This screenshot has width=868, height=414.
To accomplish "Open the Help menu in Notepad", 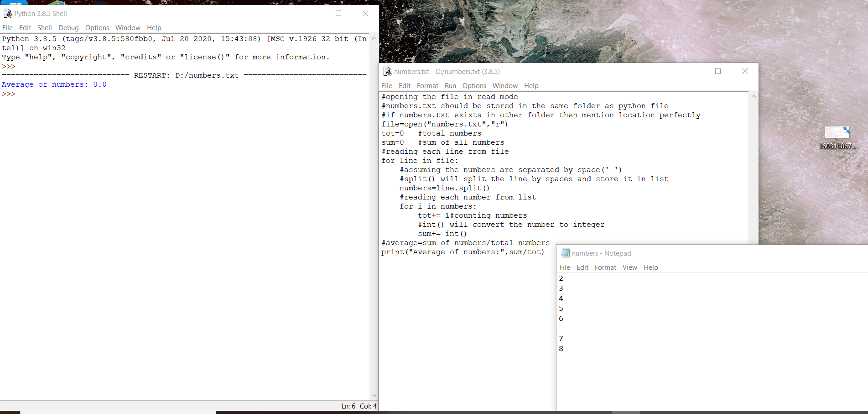I will click(650, 267).
